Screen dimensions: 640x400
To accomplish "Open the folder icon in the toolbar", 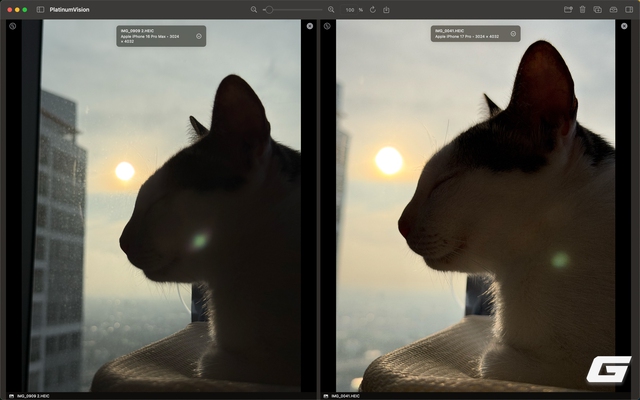I will pos(568,9).
